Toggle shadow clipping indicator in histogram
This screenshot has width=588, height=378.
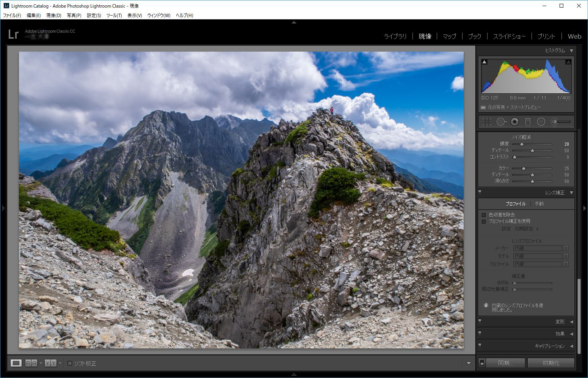pos(484,61)
